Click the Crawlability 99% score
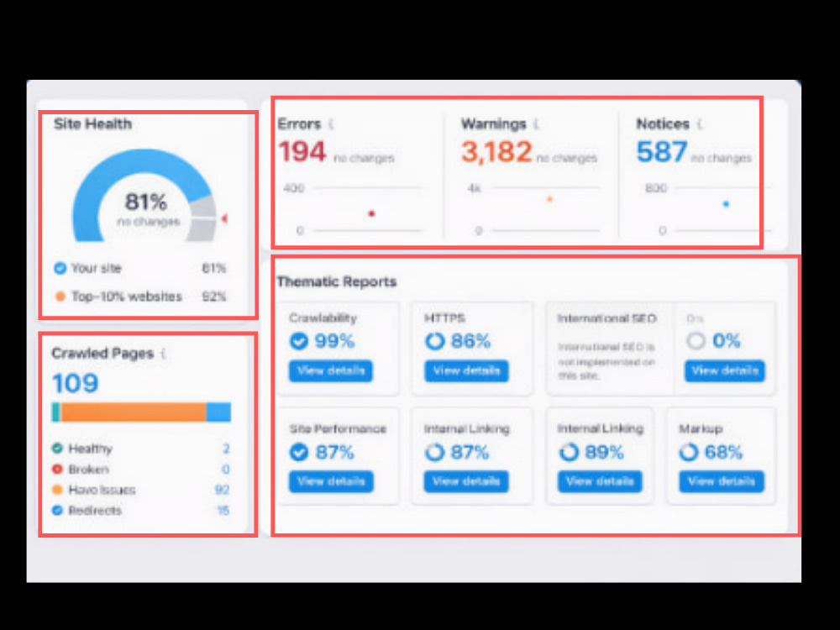 334,341
